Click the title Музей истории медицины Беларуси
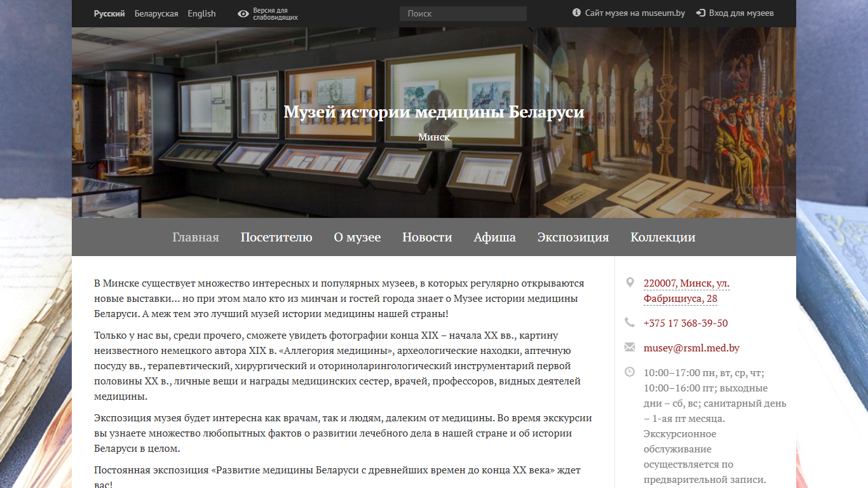868x488 pixels. pos(434,112)
